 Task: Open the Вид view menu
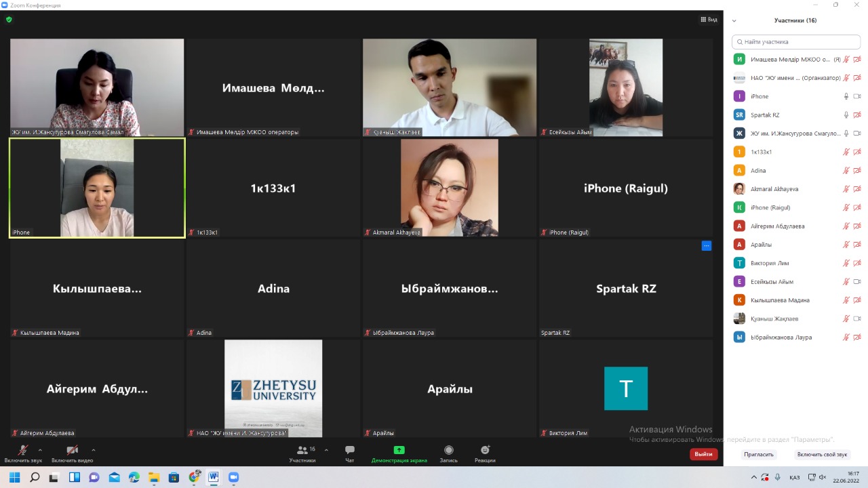click(709, 20)
